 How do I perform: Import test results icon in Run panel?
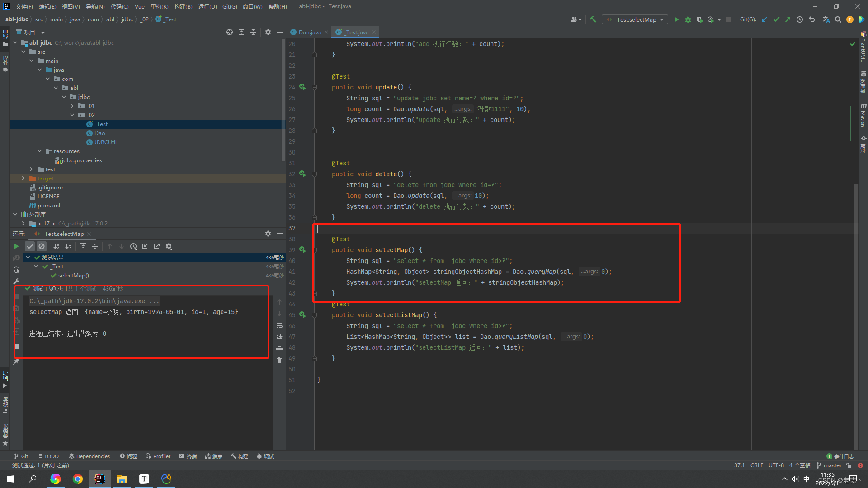click(x=145, y=246)
